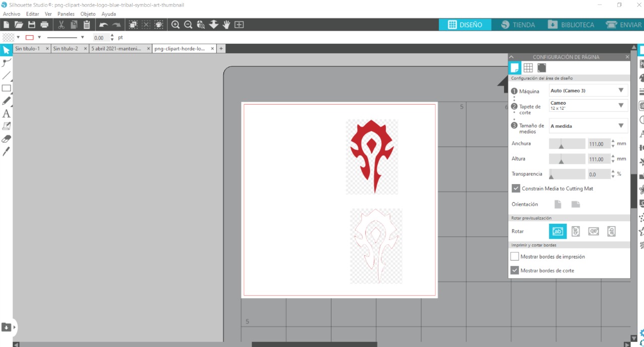Toggle Constrain Media to Cutting Mat
This screenshot has width=644, height=347.
516,189
